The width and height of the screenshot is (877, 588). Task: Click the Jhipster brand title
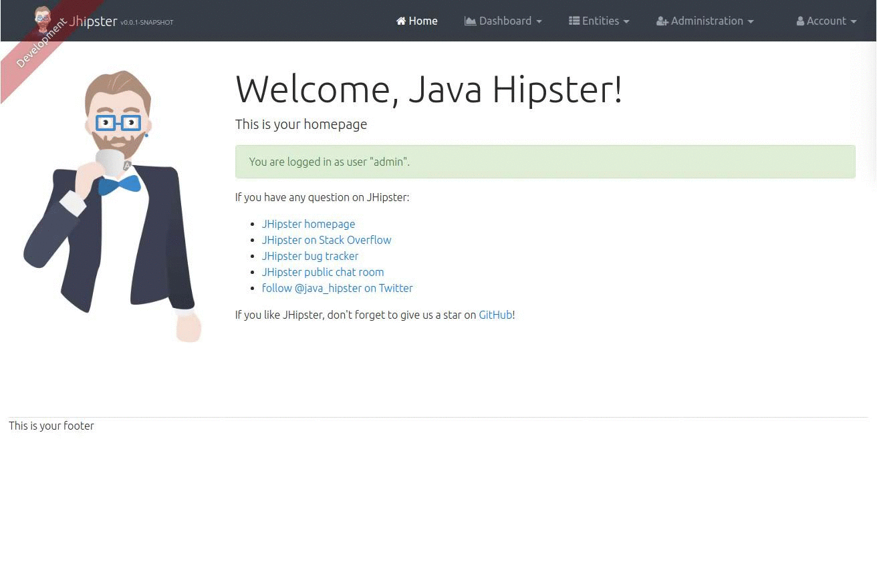pyautogui.click(x=93, y=21)
